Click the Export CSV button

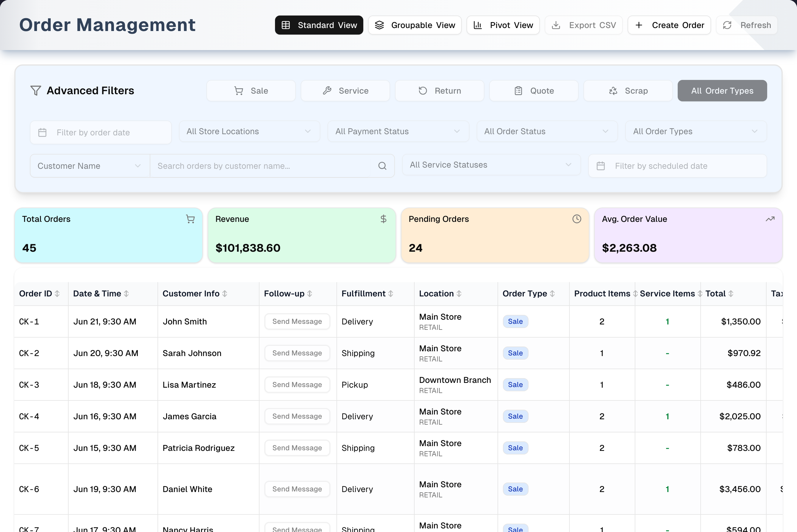[x=584, y=25]
